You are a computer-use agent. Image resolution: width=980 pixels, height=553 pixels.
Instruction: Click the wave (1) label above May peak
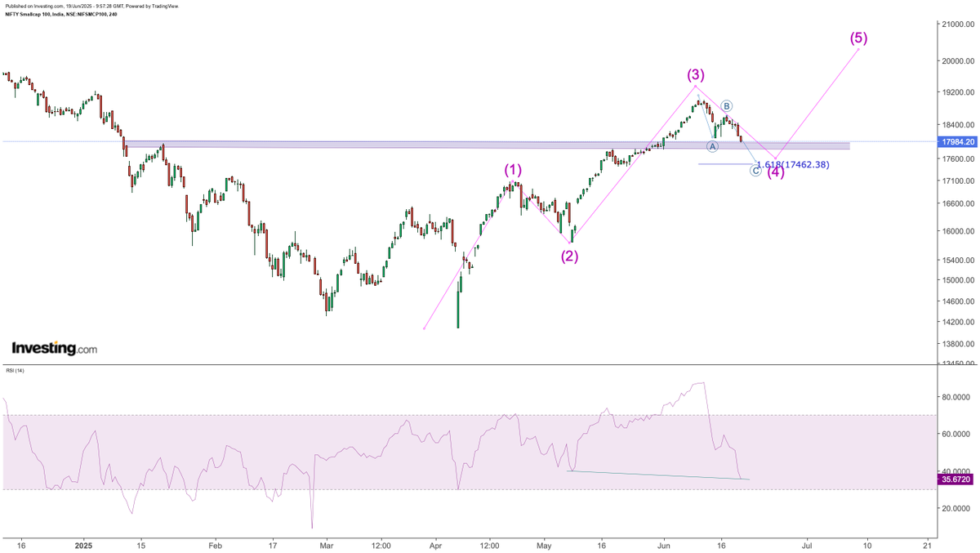[513, 170]
